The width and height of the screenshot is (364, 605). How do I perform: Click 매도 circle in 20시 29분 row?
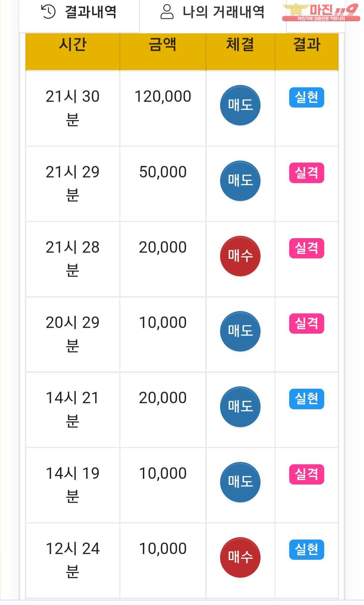(240, 331)
